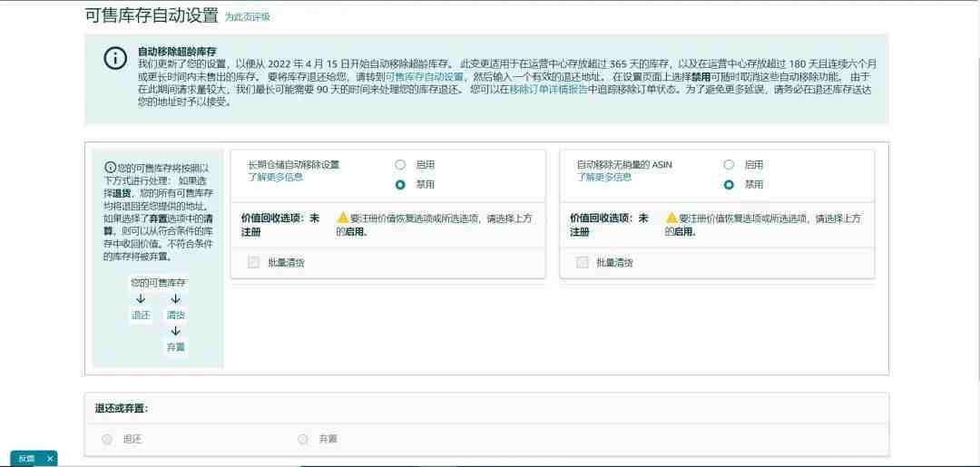
Task: Click the warning icon in the 无销量 ASIN panel
Action: point(671,218)
